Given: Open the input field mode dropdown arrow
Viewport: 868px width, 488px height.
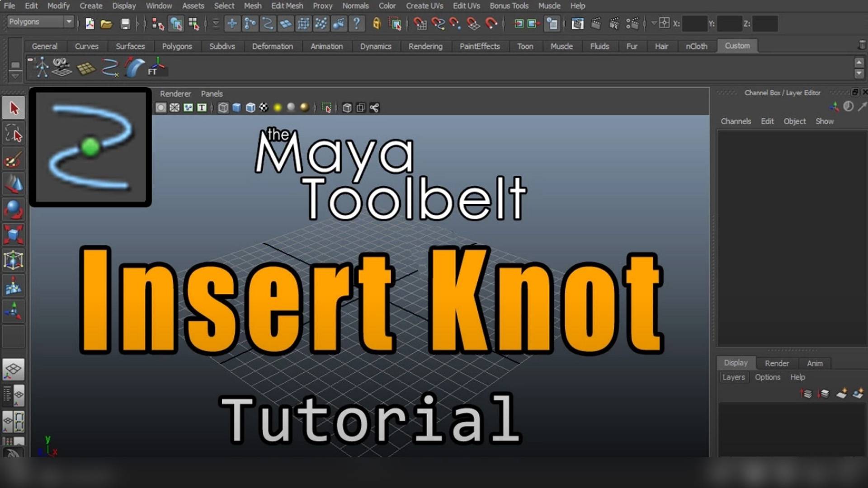Looking at the screenshot, I should click(x=654, y=23).
